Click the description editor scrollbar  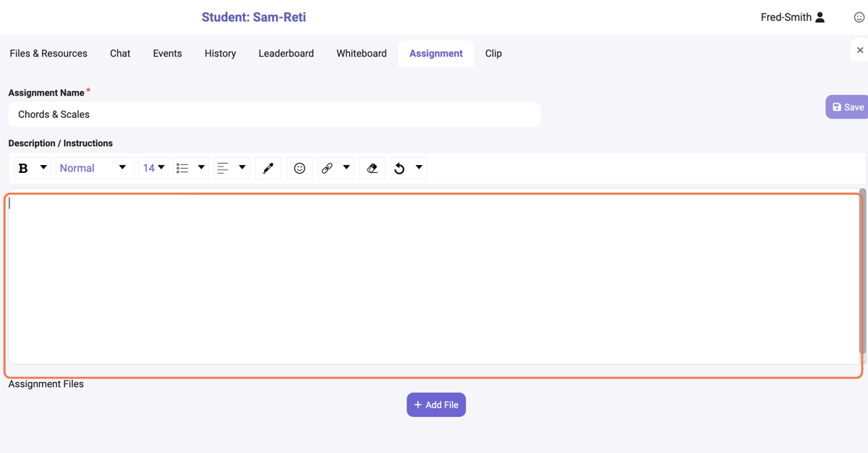[x=862, y=271]
